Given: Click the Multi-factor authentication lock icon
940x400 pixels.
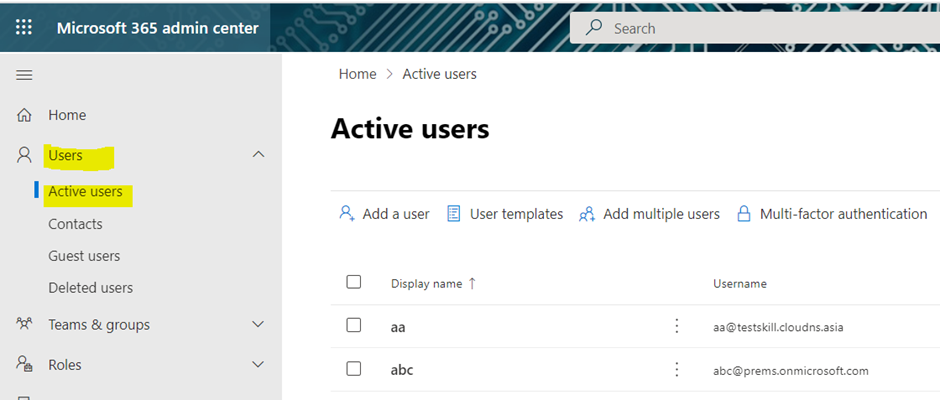Looking at the screenshot, I should [x=744, y=213].
